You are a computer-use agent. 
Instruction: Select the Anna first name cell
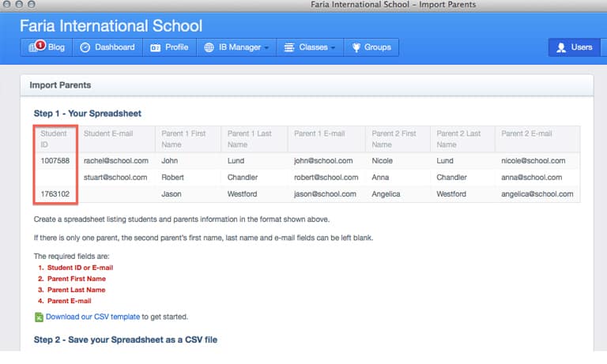[380, 178]
